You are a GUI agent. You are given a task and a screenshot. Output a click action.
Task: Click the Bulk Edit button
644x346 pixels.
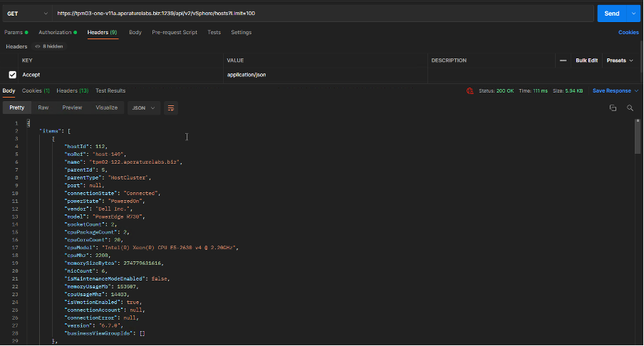(x=586, y=61)
